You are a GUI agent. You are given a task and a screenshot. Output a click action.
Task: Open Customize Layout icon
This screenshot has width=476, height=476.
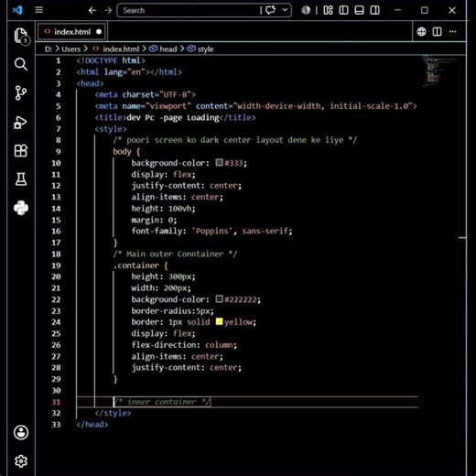coord(328,10)
